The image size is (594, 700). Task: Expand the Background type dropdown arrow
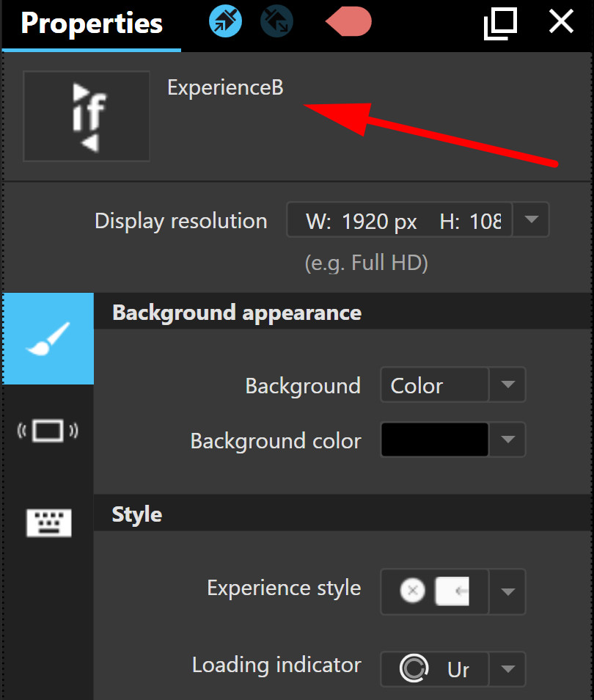(x=508, y=384)
